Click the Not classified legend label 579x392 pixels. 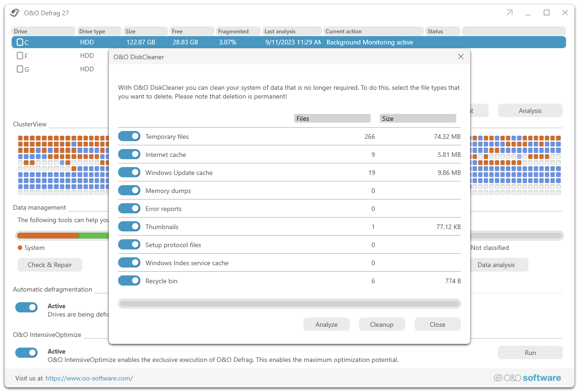tap(490, 248)
